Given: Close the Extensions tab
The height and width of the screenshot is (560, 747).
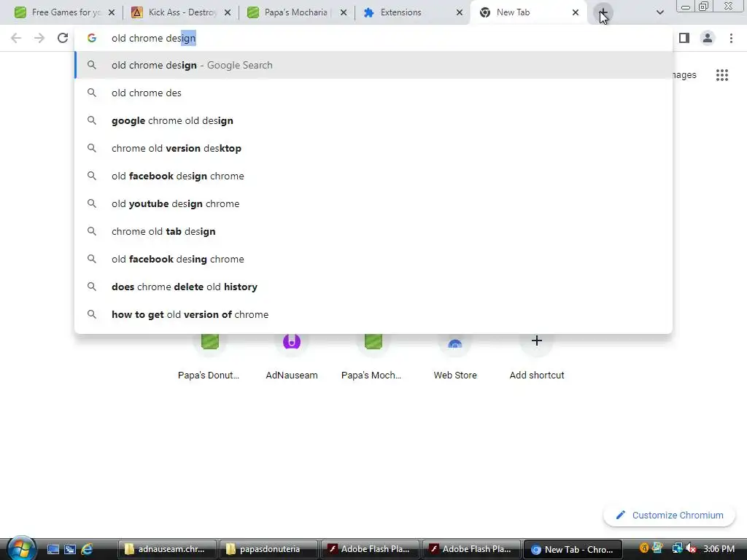Looking at the screenshot, I should 460,12.
